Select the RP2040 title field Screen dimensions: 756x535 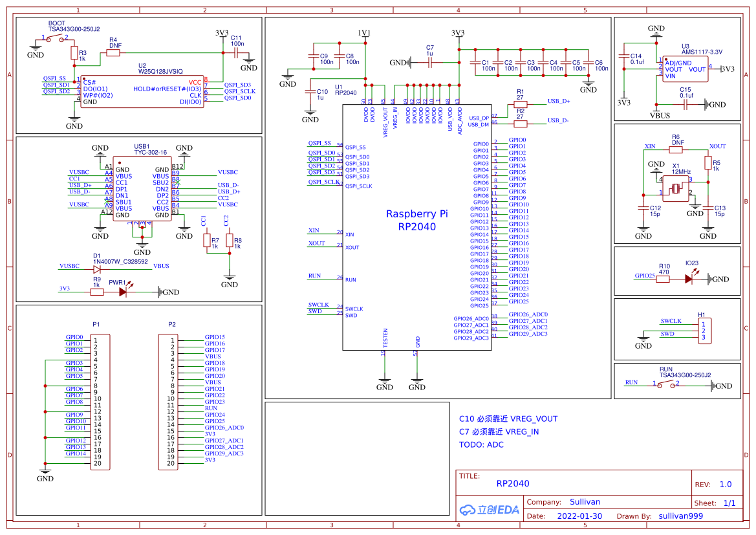(513, 483)
